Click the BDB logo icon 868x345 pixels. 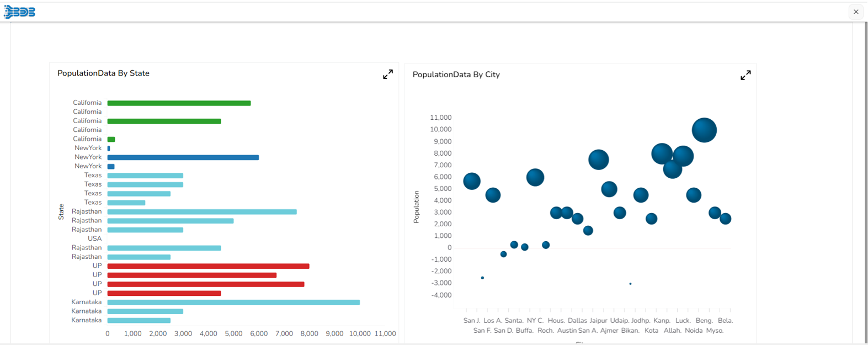click(x=20, y=12)
